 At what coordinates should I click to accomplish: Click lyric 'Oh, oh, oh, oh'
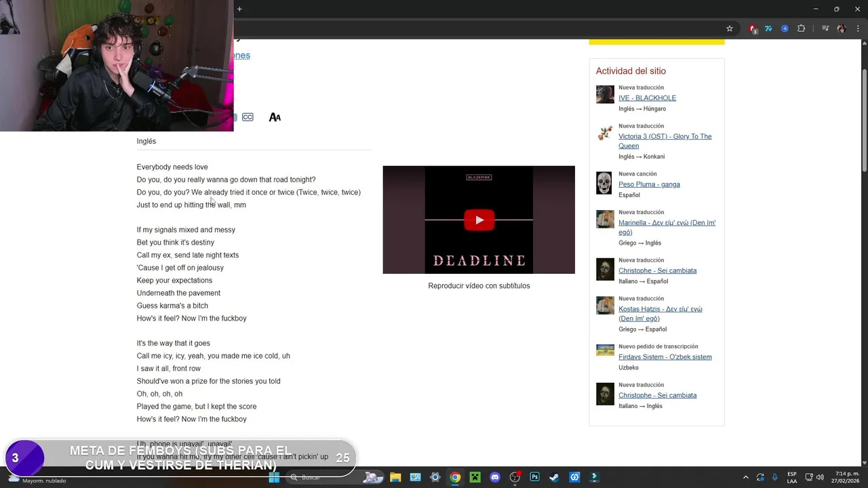[x=159, y=394]
